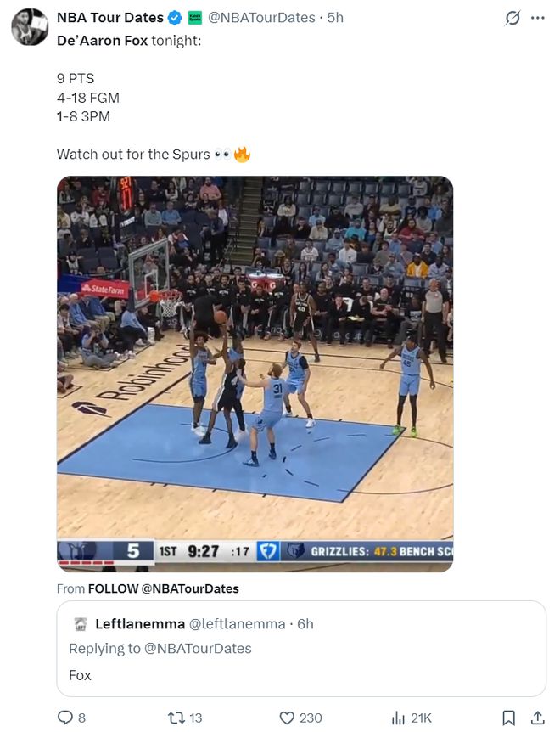Play the Spurs Grizzlies video clip

(255, 374)
